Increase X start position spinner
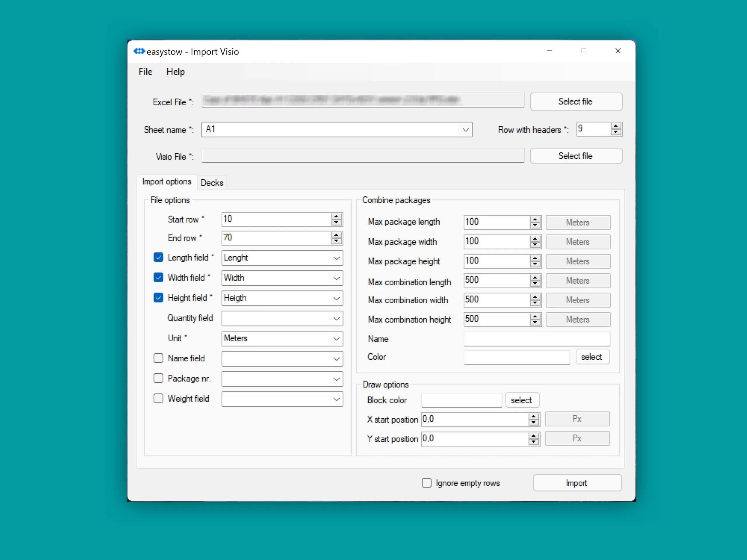The height and width of the screenshot is (560, 747). click(533, 416)
